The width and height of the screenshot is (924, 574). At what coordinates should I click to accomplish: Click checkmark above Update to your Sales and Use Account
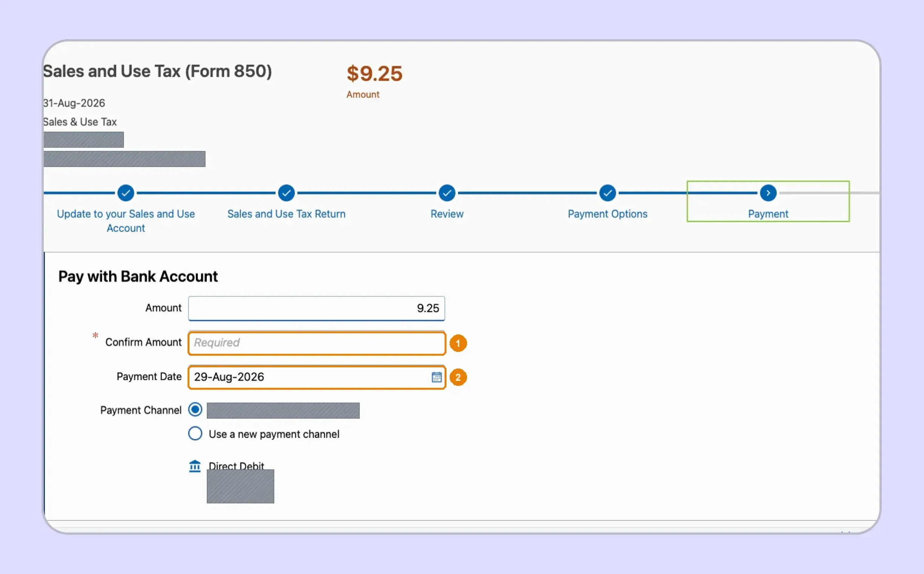[x=126, y=193]
